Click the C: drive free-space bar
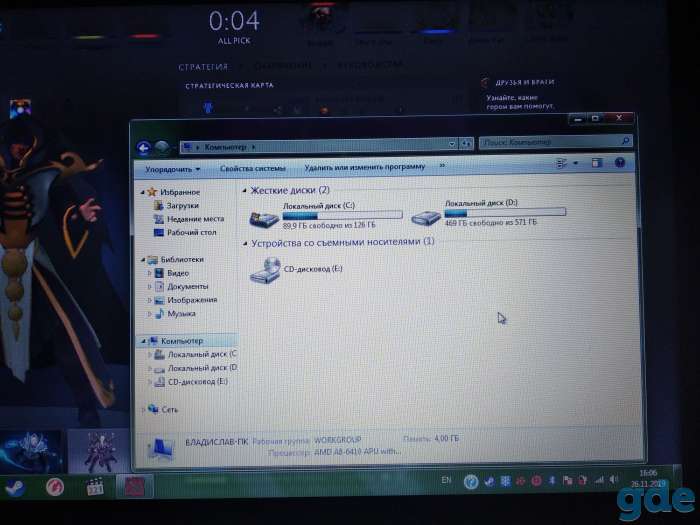Image resolution: width=700 pixels, height=525 pixels. (x=342, y=216)
